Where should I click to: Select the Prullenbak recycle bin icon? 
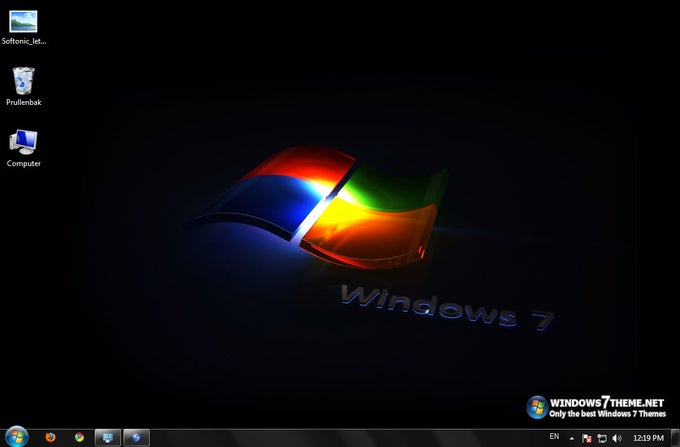click(x=23, y=81)
